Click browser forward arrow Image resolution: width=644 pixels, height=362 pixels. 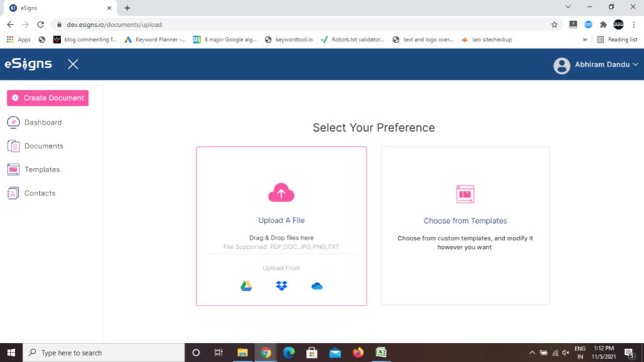tap(25, 25)
